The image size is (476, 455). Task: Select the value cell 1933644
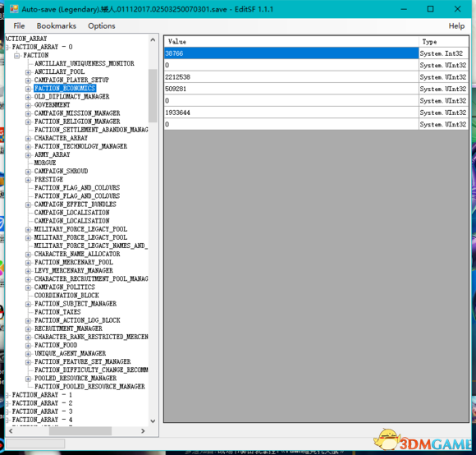(291, 113)
